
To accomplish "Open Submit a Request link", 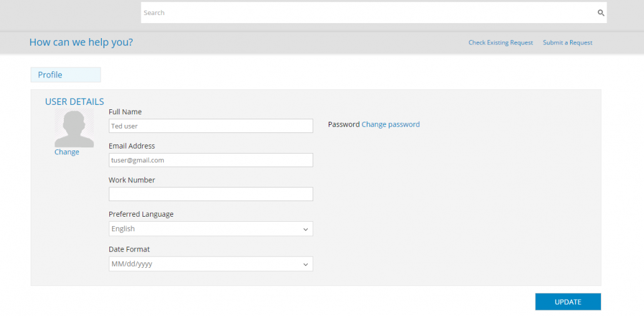I will point(568,42).
